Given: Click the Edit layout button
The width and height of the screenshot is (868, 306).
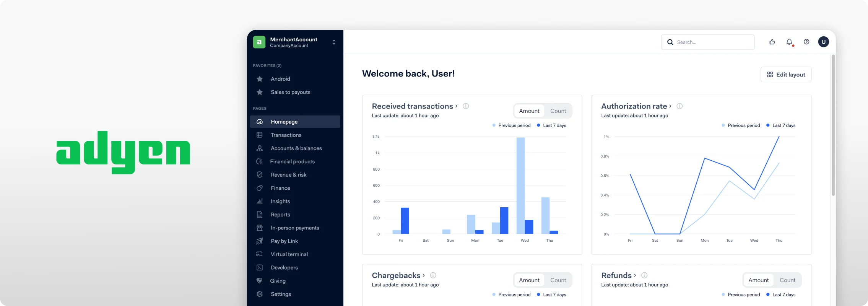Looking at the screenshot, I should [x=786, y=75].
